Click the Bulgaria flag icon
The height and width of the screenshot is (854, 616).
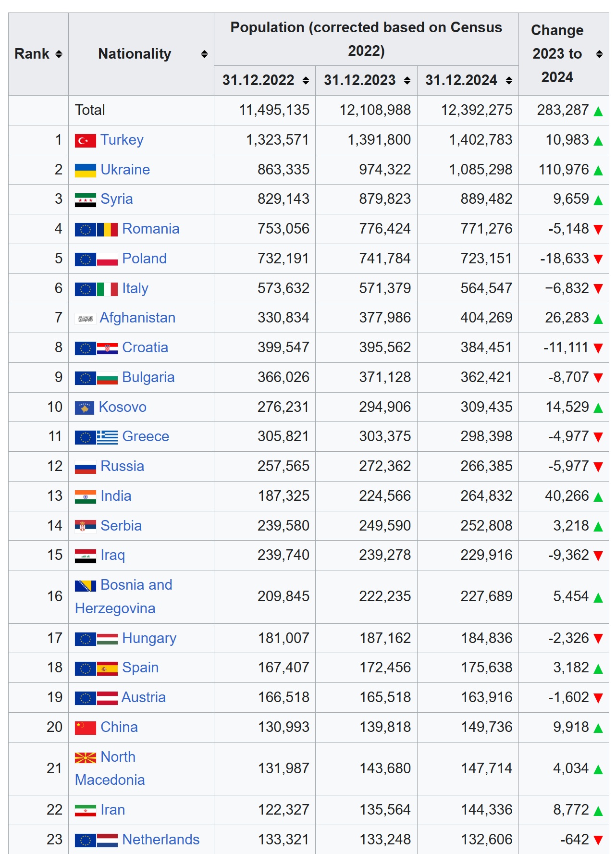(107, 378)
